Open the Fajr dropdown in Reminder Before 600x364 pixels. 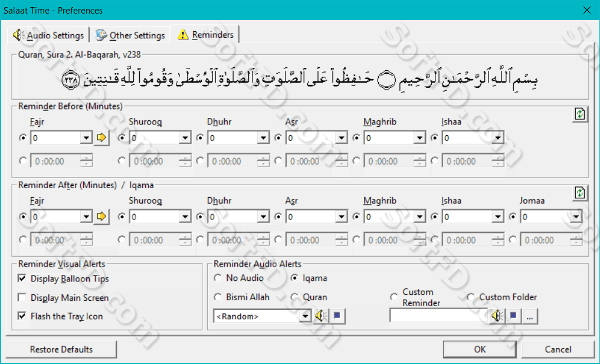click(87, 138)
